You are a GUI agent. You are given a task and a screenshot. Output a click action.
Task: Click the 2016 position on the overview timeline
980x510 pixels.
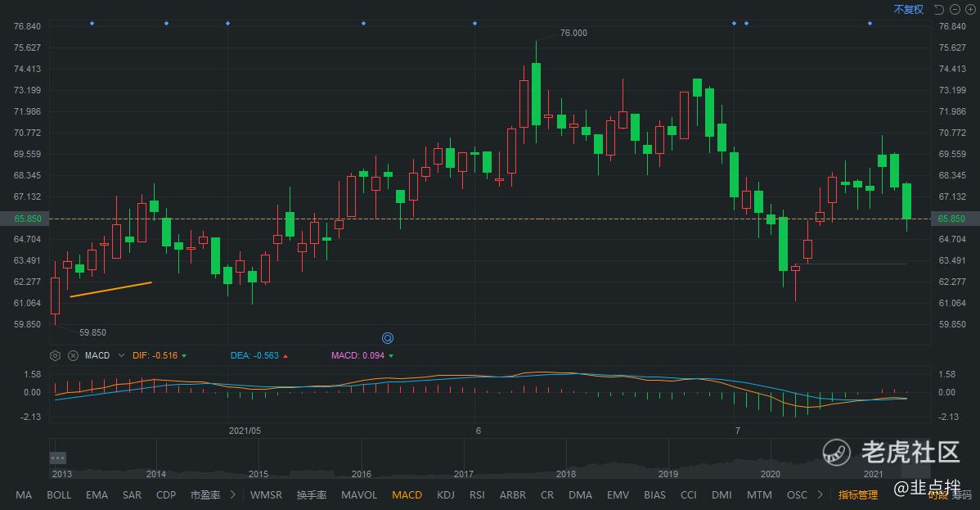pyautogui.click(x=362, y=474)
